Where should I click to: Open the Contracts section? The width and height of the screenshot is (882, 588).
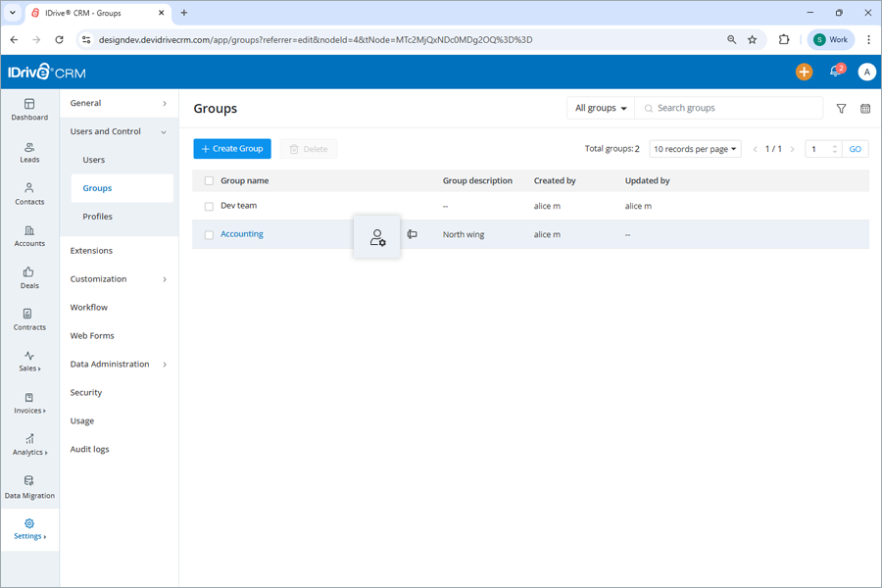point(29,320)
